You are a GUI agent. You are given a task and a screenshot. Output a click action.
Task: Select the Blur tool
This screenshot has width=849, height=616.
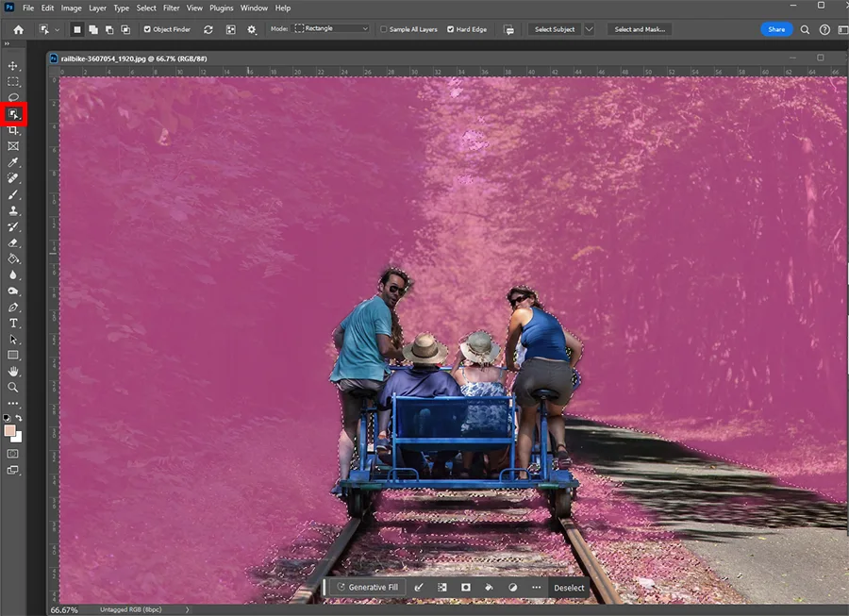13,275
